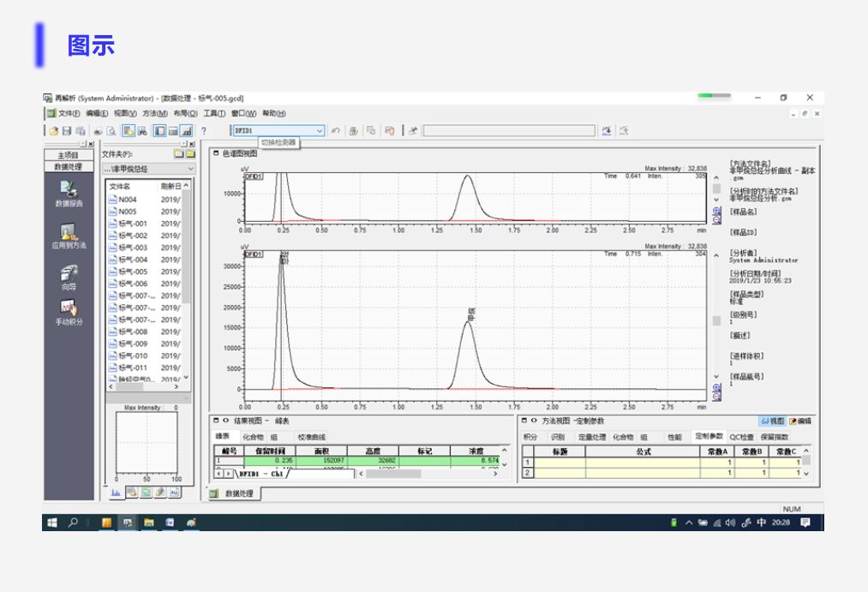Viewport: 868px width, 592px height.
Task: Open Windows taskbar search icon
Action: 73,523
